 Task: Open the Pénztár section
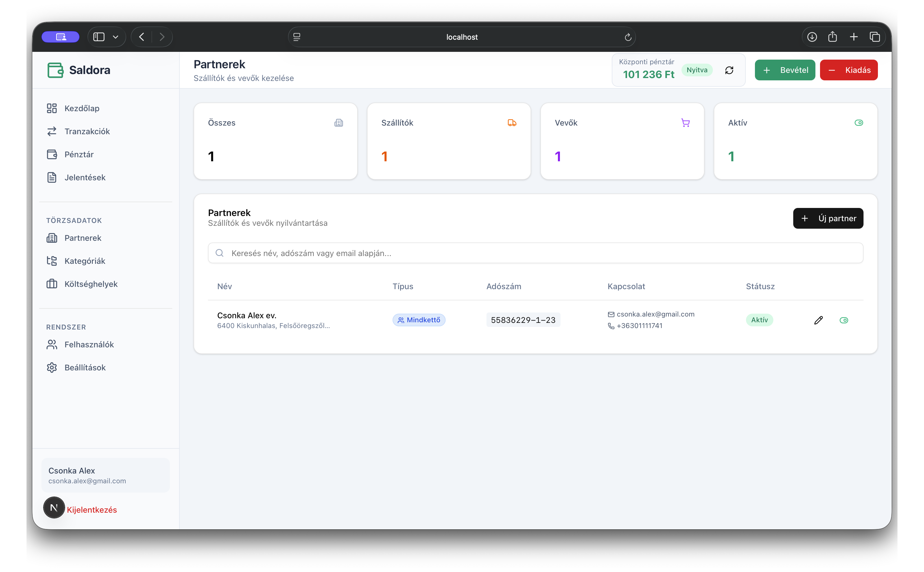(x=79, y=154)
